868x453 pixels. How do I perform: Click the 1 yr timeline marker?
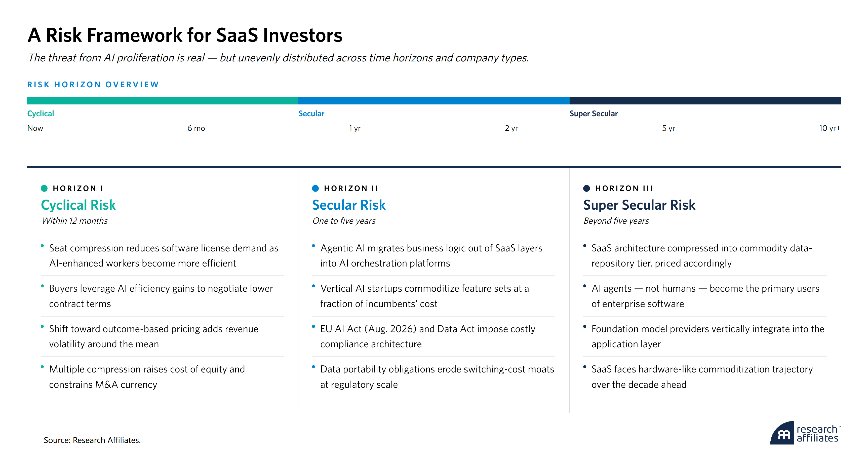(354, 128)
